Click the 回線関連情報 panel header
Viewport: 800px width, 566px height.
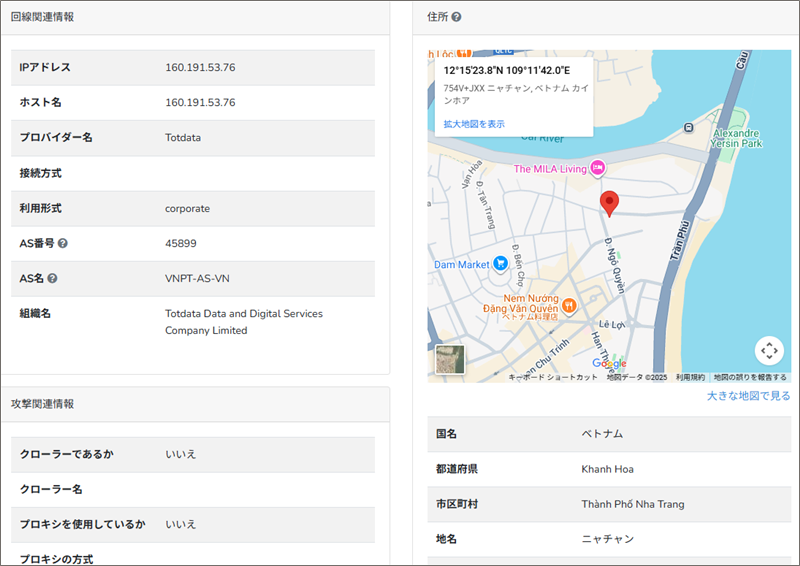point(42,17)
